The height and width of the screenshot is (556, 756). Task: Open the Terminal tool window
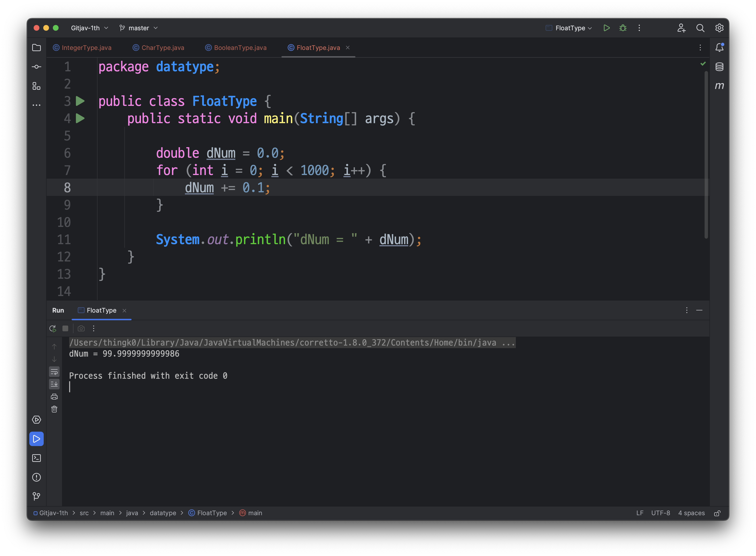click(36, 458)
